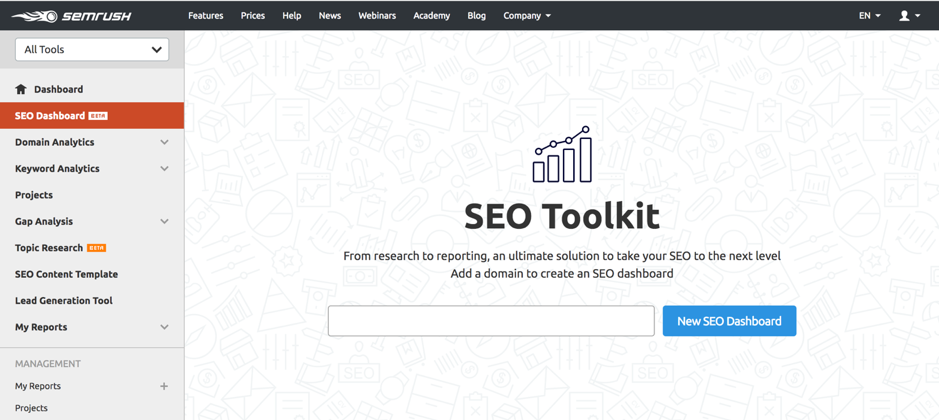Screen dimensions: 939x420
Task: Open the All Tools dropdown
Action: (92, 50)
